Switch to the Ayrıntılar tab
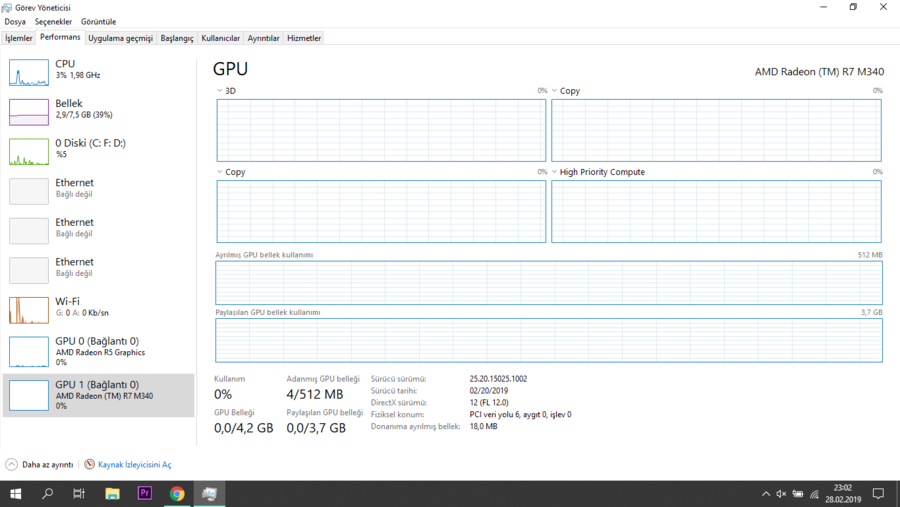 pyautogui.click(x=263, y=38)
